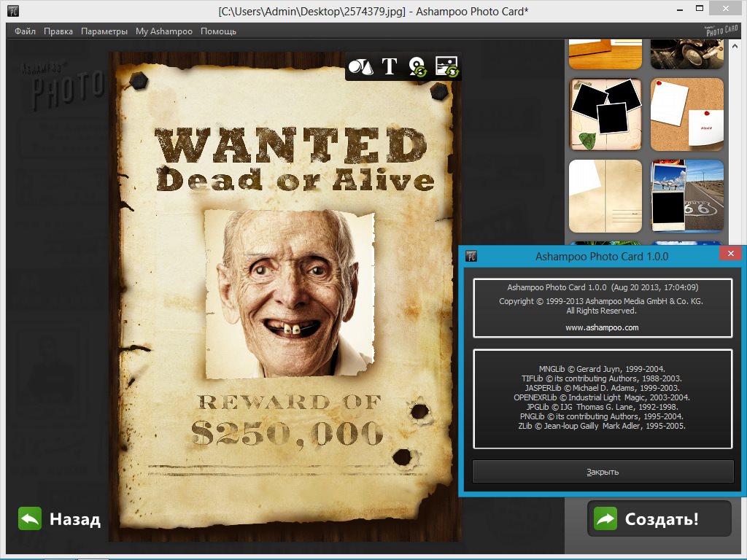Maximize the Ashampoo Photo Card main window
This screenshot has width=747, height=560.
[x=700, y=8]
